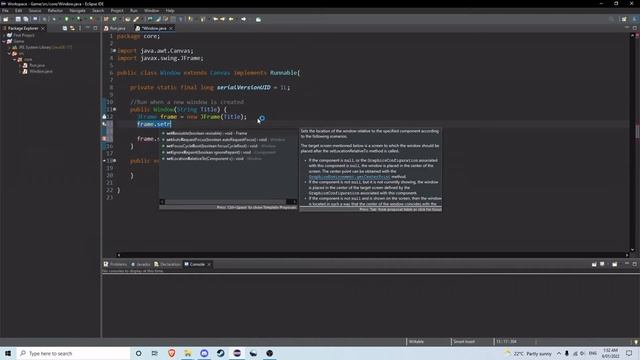Click the New Java Package toolbar icon
The image size is (640, 360).
pos(106,19)
